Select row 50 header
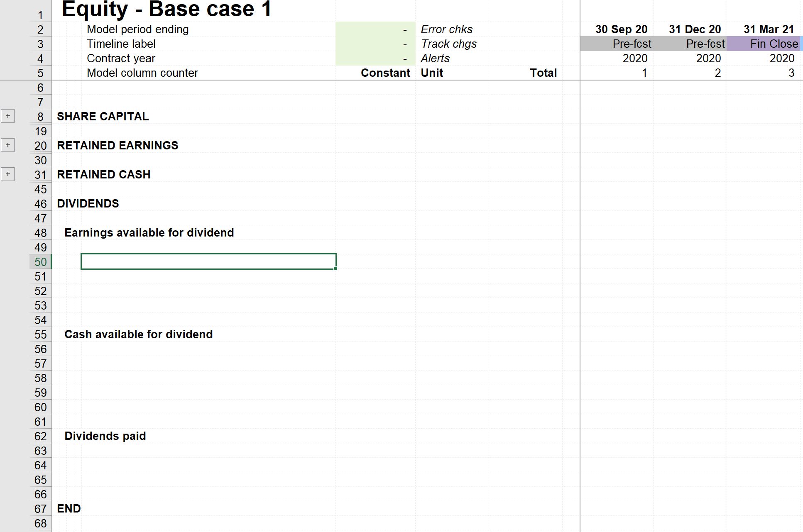Image resolution: width=803 pixels, height=532 pixels. (40, 262)
